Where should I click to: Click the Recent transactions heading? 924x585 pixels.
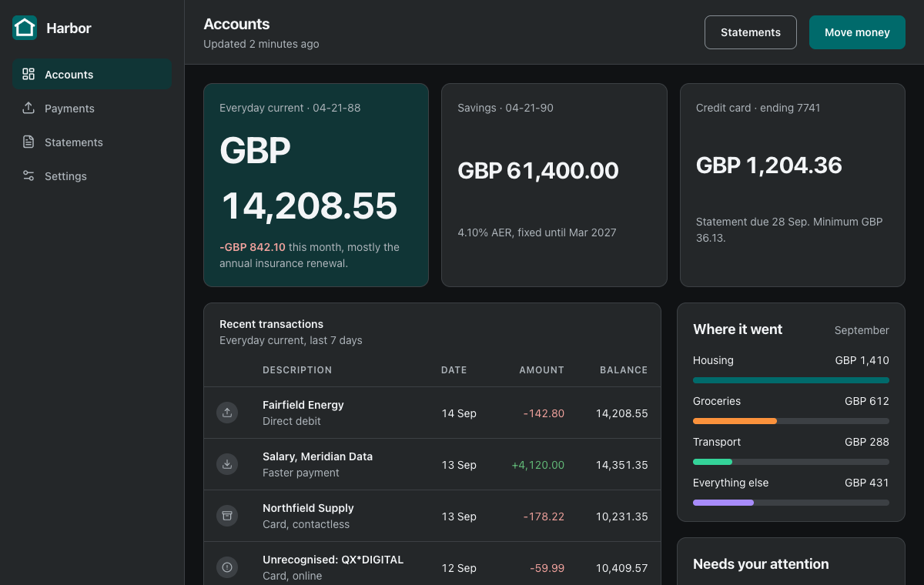point(271,324)
